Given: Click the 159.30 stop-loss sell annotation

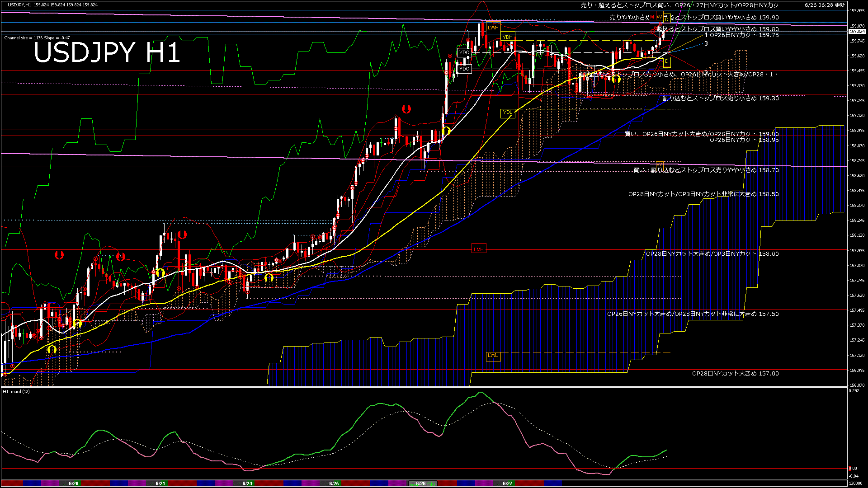Looking at the screenshot, I should (x=721, y=98).
